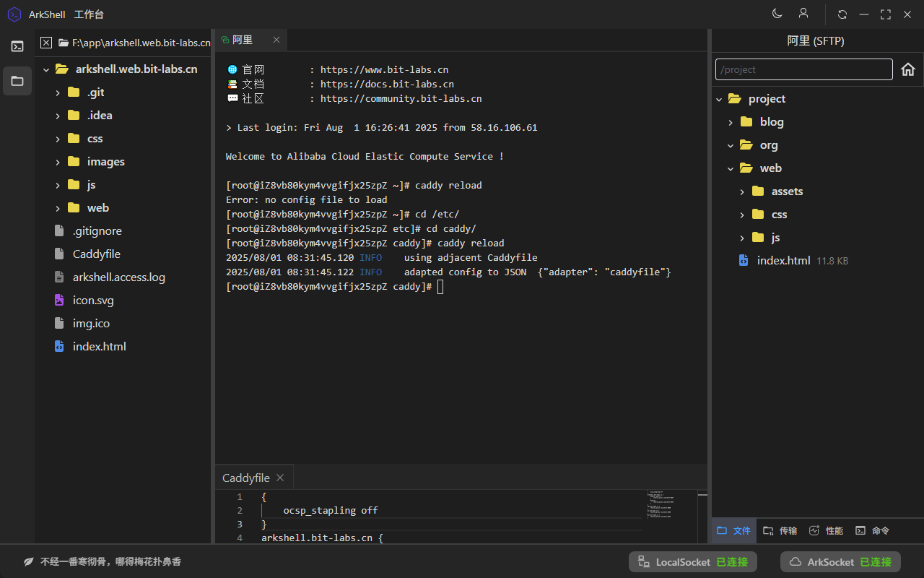This screenshot has height=578, width=924.
Task: Click the https://www.bit-labs.cn link
Action: [384, 70]
